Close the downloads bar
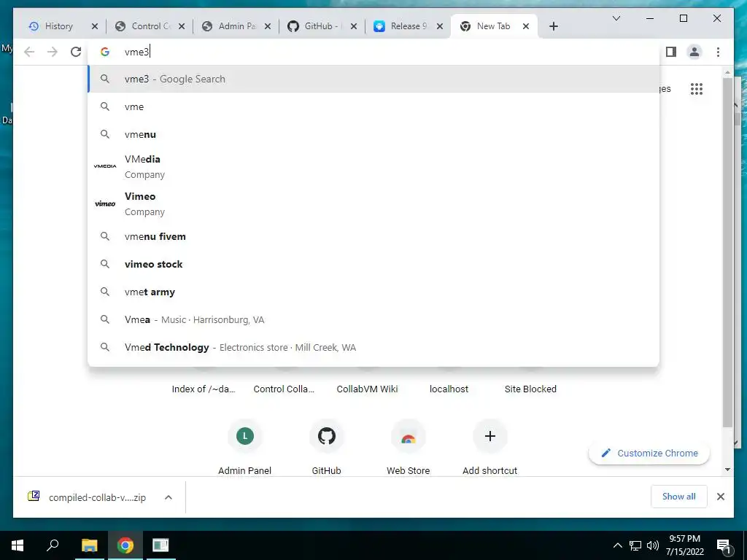This screenshot has width=747, height=560. [720, 497]
